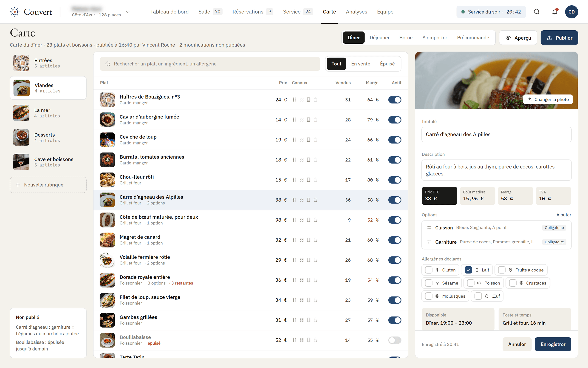This screenshot has height=368, width=588.
Task: Click Changer la photo button
Action: 548,99
